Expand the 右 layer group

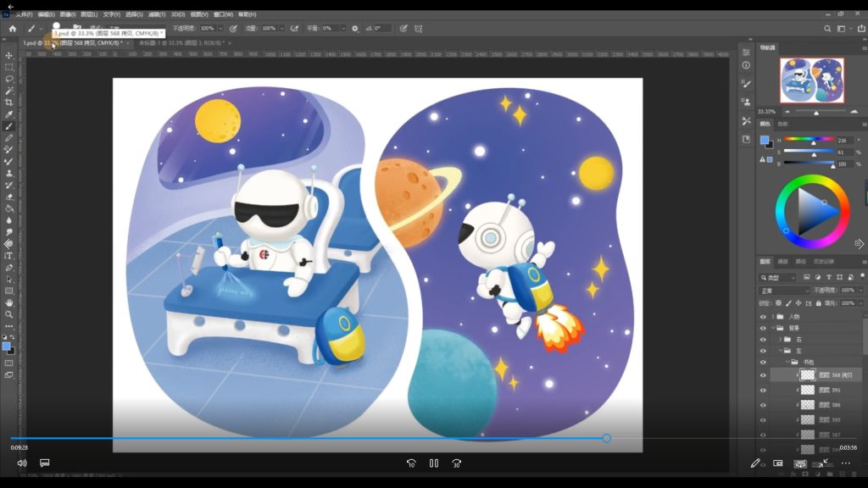(780, 339)
